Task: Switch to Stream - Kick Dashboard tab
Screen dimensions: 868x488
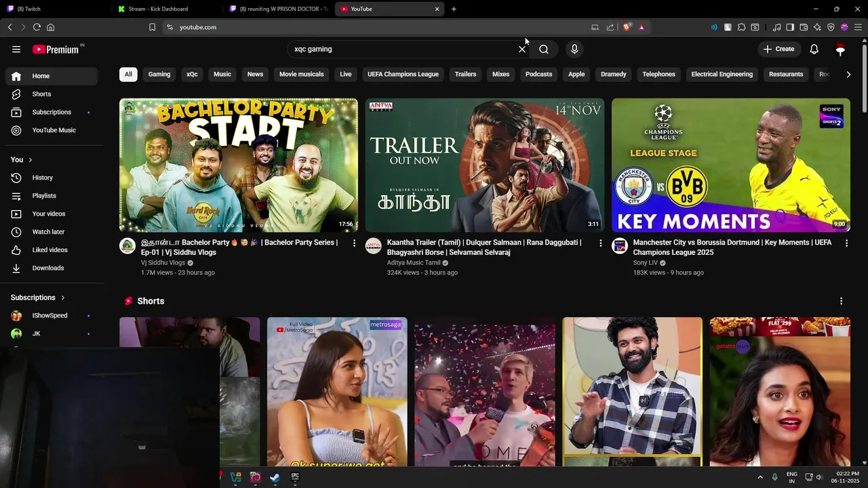Action: pos(167,9)
